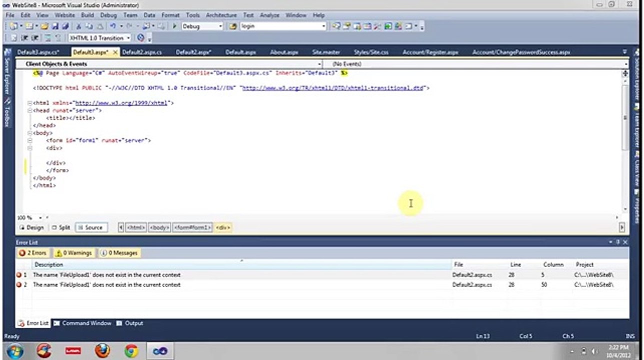Image resolution: width=644 pixels, height=360 pixels.
Task: Click the round target schema icon beside XHTML dropdown
Action: pyautogui.click(x=140, y=38)
